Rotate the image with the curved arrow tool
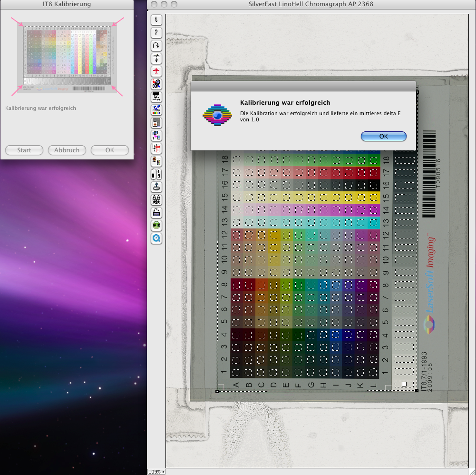 [x=156, y=46]
